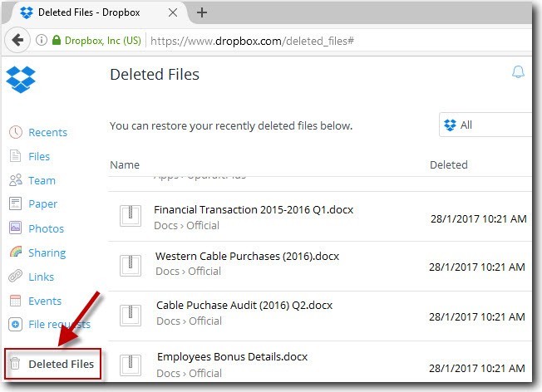The height and width of the screenshot is (392, 542).
Task: Click deleted date of Financial Transaction 2015-2016 Q1.docx
Action: (479, 219)
